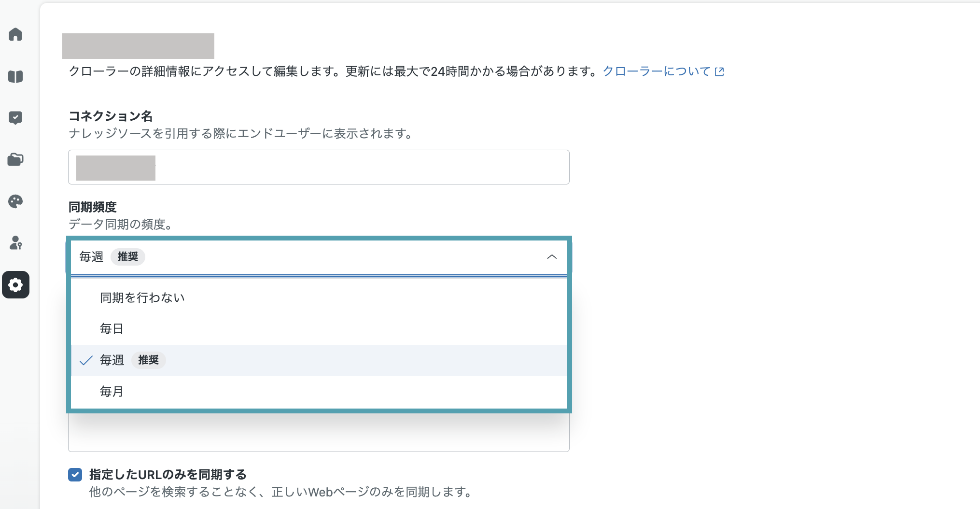Screen dimensions: 980x509
Task: Open the folders icon in sidebar
Action: [x=15, y=159]
